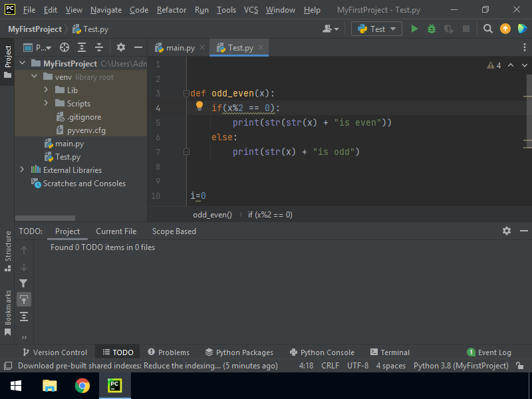
Task: Switch to the main.py editor tab
Action: click(x=180, y=48)
